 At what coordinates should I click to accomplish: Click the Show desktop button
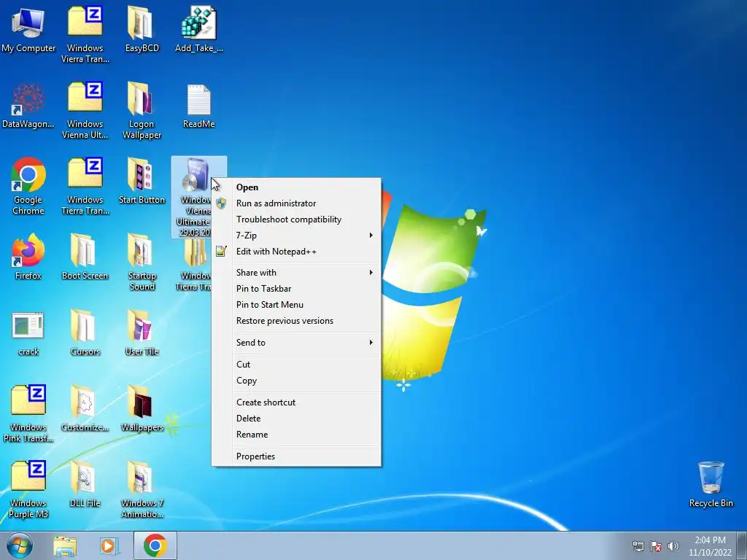pos(742,545)
